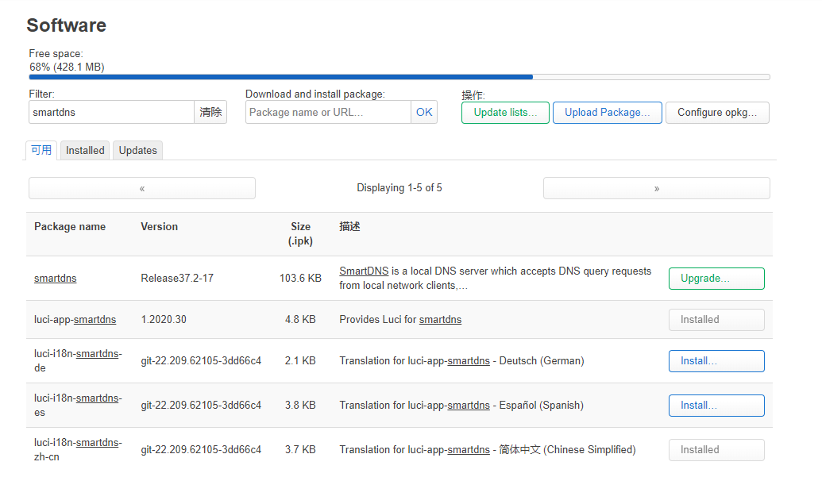Switch to the Updates tab

[137, 150]
